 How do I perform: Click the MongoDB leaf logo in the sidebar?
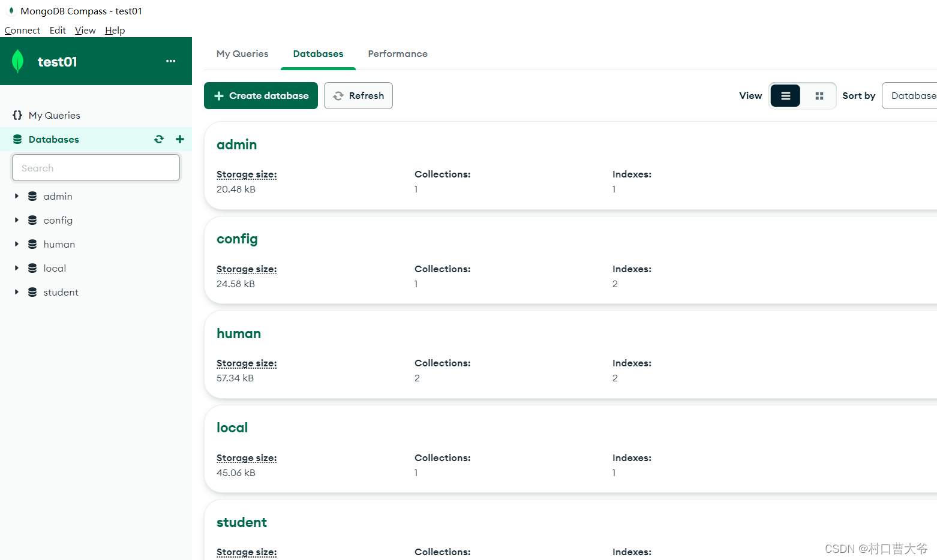(17, 61)
